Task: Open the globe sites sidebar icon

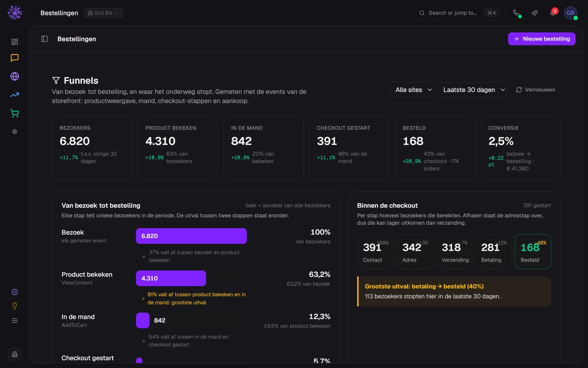Action: click(15, 76)
